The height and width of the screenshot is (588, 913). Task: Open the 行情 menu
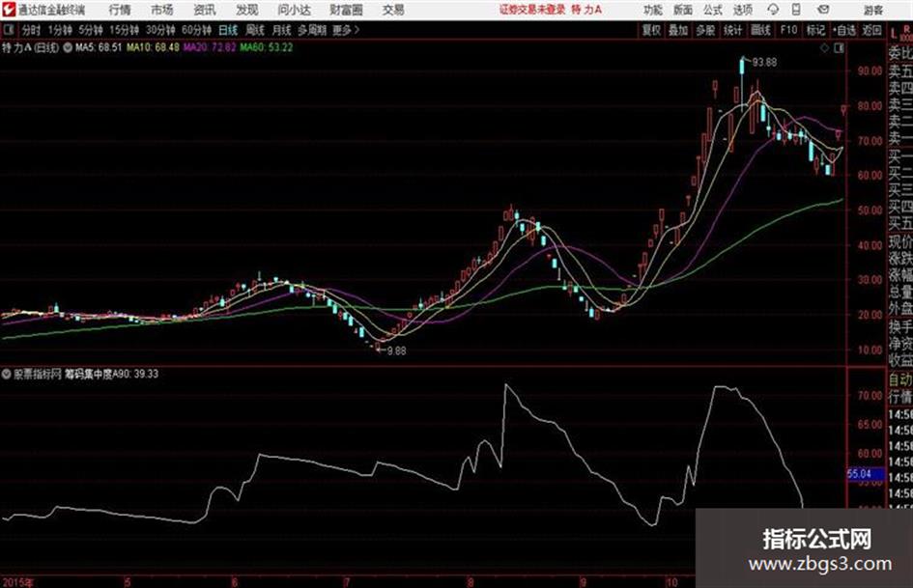point(120,10)
